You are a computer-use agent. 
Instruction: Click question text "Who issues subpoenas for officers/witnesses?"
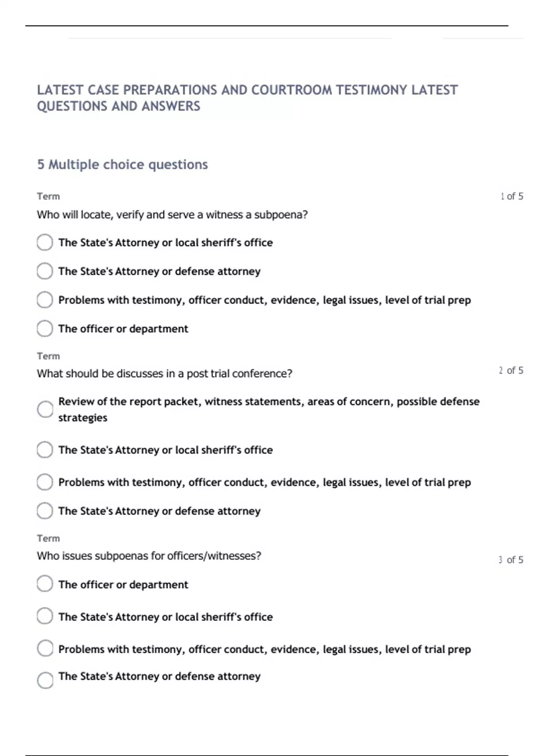(x=149, y=556)
